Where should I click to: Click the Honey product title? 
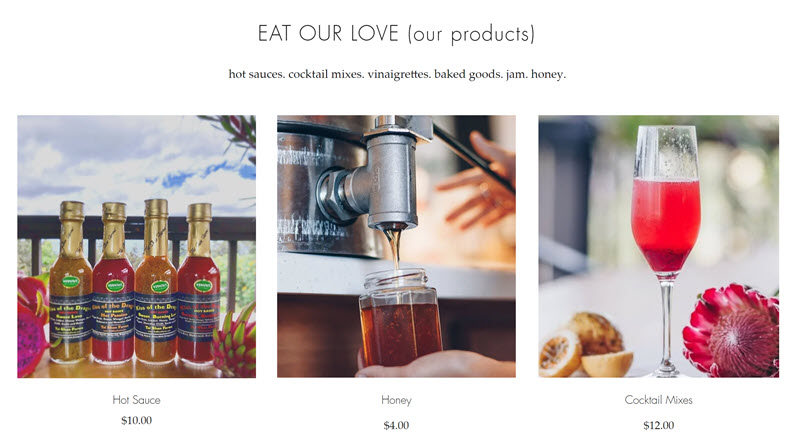point(396,400)
